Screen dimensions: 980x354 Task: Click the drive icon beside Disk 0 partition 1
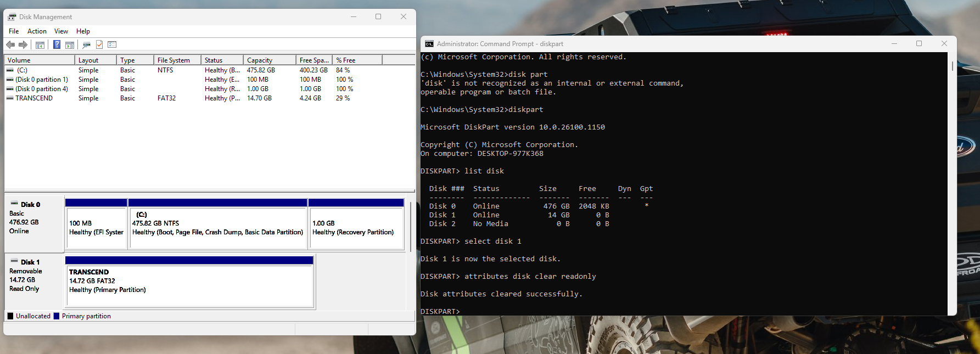point(10,80)
